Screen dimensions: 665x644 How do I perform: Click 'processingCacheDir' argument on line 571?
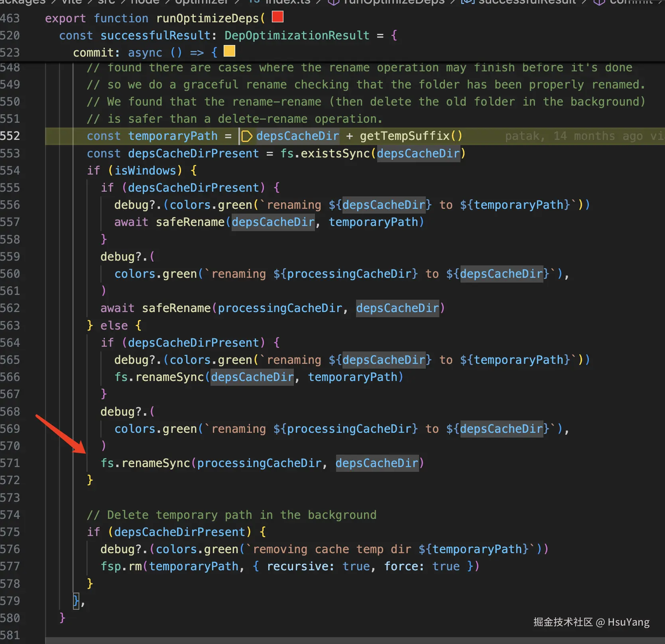(259, 463)
